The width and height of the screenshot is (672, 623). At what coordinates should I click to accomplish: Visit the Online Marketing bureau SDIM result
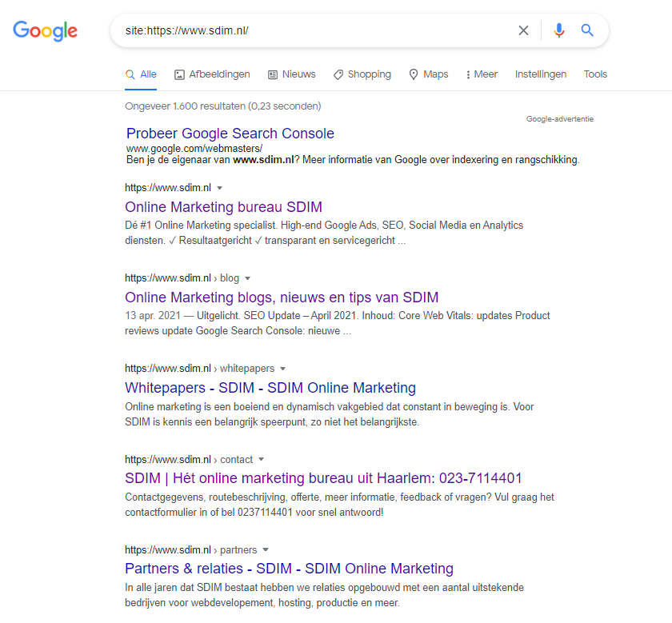[223, 206]
